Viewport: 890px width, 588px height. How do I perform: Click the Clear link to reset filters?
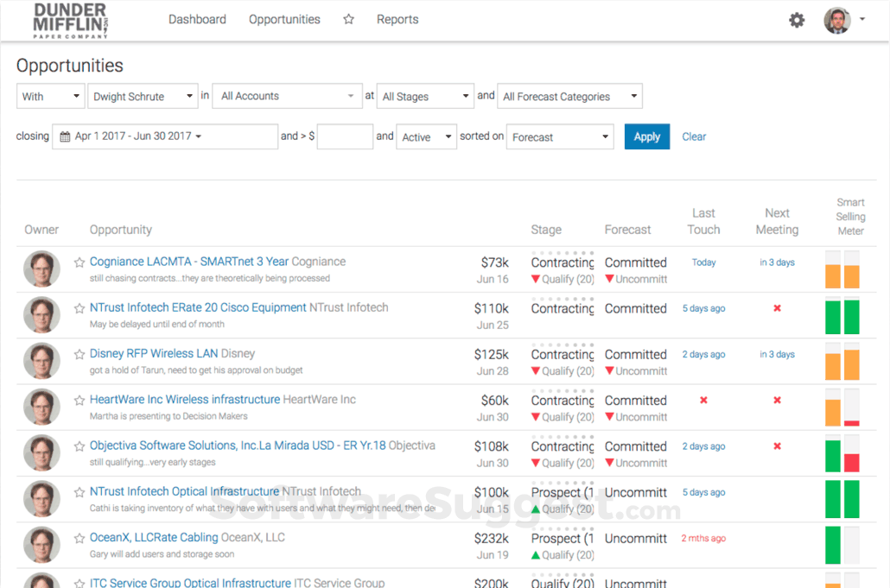pyautogui.click(x=694, y=136)
